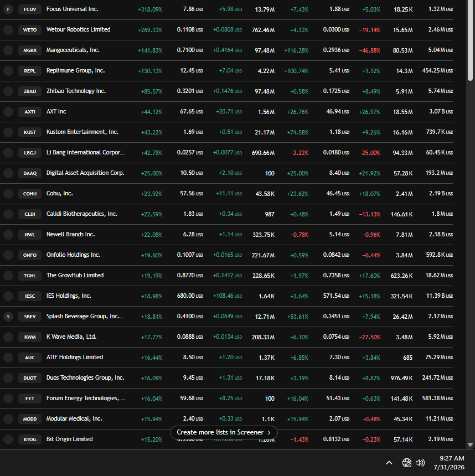Click Create more lists in Screener
This screenshot has height=476, width=475.
224,432
